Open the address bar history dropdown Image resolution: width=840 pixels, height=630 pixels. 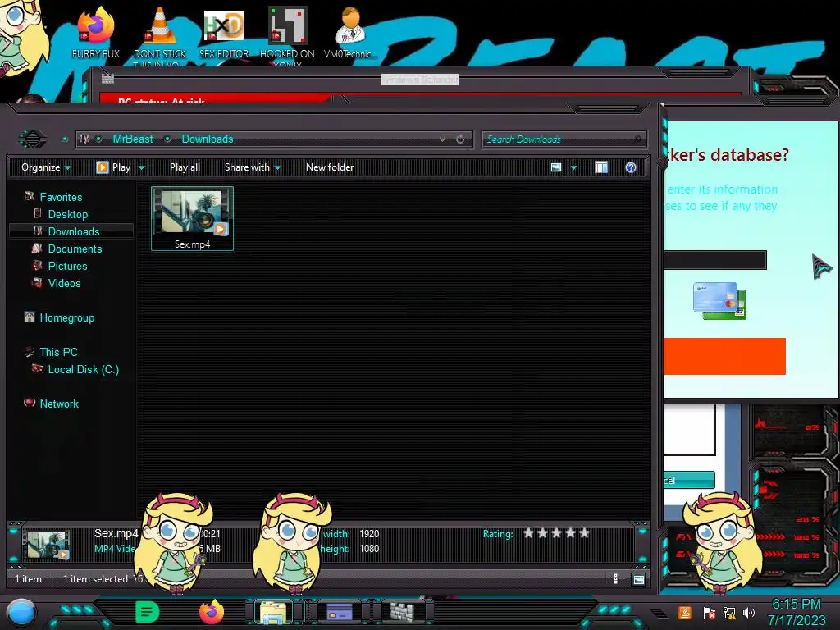(442, 139)
